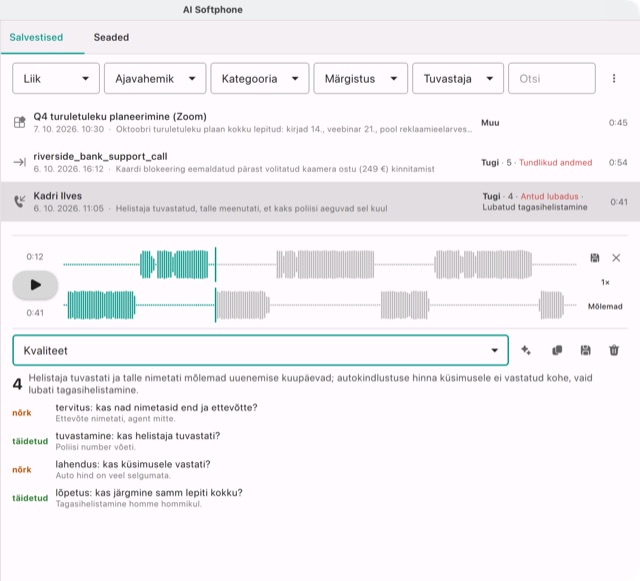Focus the Otsi search field
The image size is (640, 581).
click(552, 78)
